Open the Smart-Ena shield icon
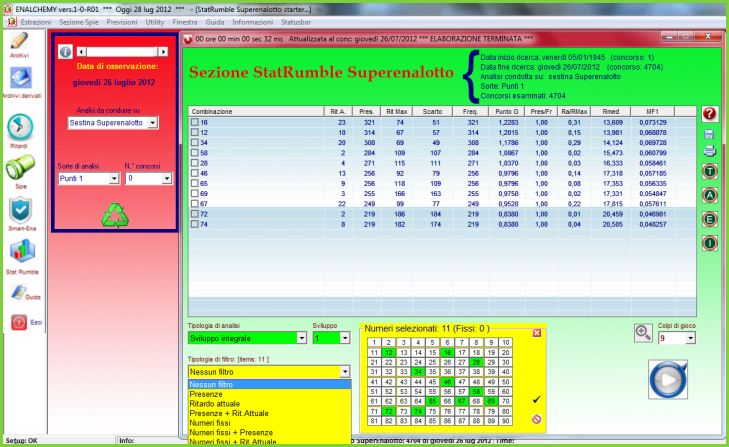Screen dimensions: 729x447 click(x=20, y=210)
